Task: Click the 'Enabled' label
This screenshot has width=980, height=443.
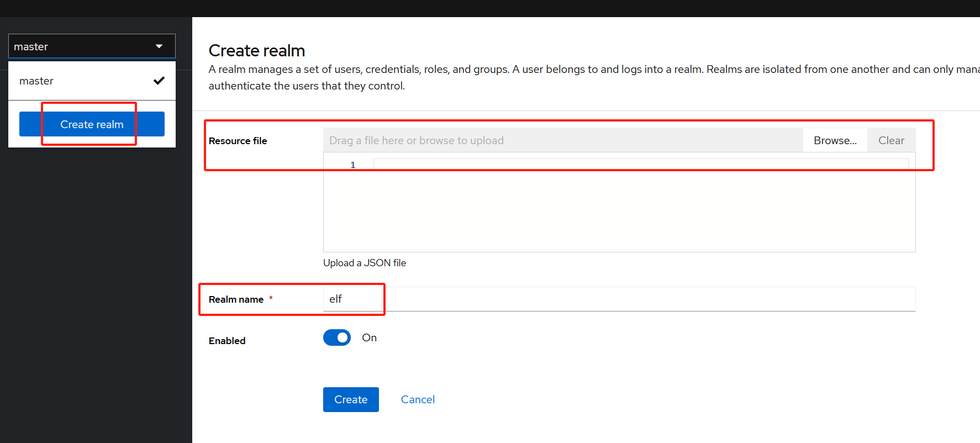Action: 227,341
